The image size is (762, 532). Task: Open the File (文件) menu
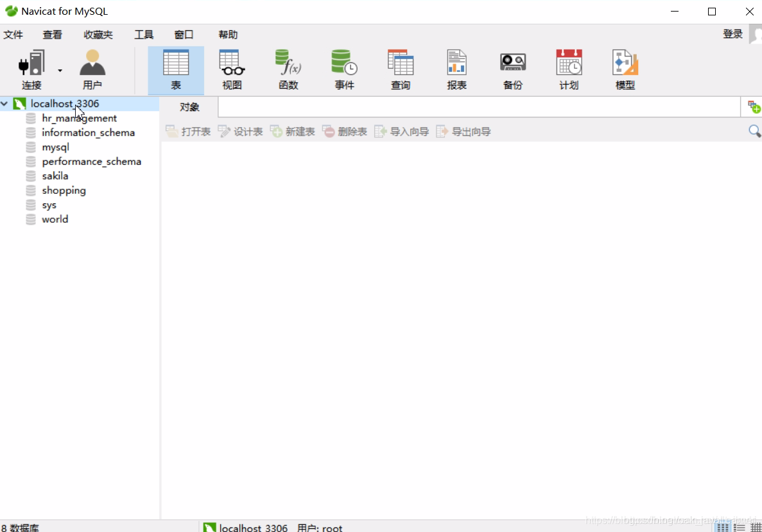tap(13, 35)
